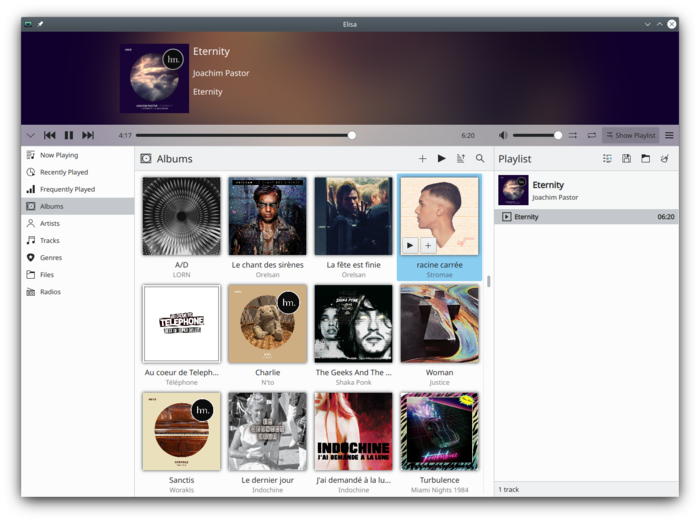The image size is (700, 522).
Task: Open search in Albums view
Action: click(x=480, y=158)
